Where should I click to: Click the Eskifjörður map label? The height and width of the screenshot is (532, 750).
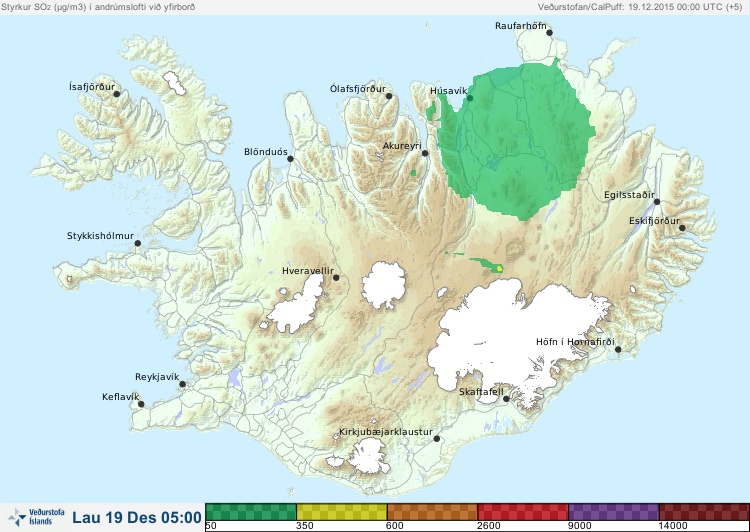[x=654, y=221]
